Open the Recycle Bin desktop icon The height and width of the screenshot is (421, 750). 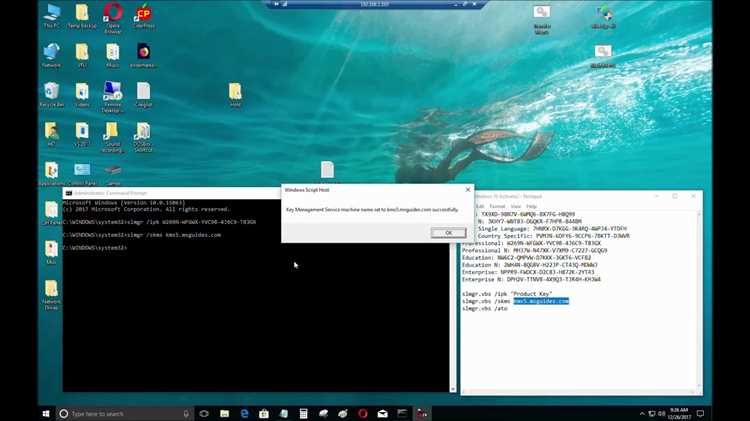(51, 95)
